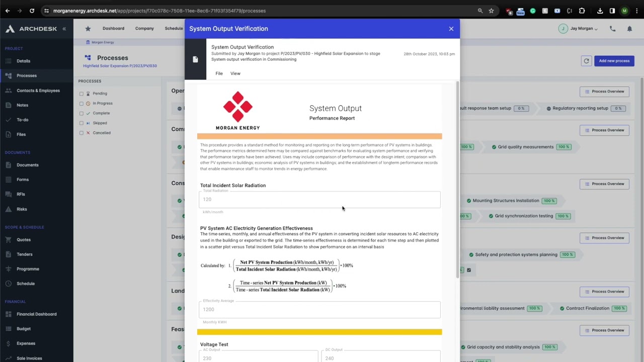Collapse the Archdesk sidebar with double chevron
644x362 pixels.
pyautogui.click(x=64, y=29)
